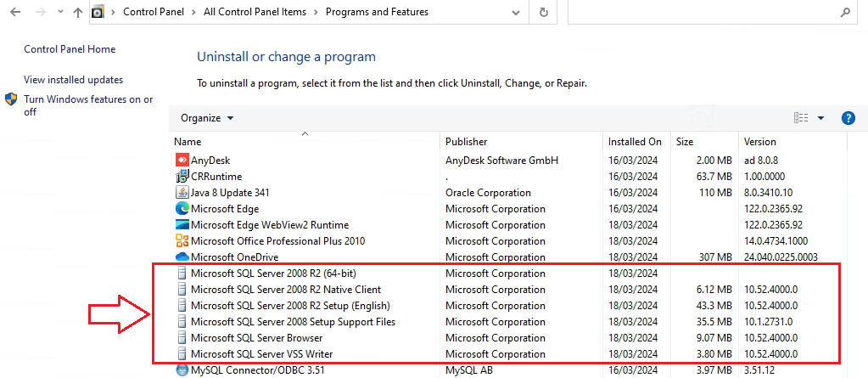
Task: Open View installed updates link
Action: 74,80
